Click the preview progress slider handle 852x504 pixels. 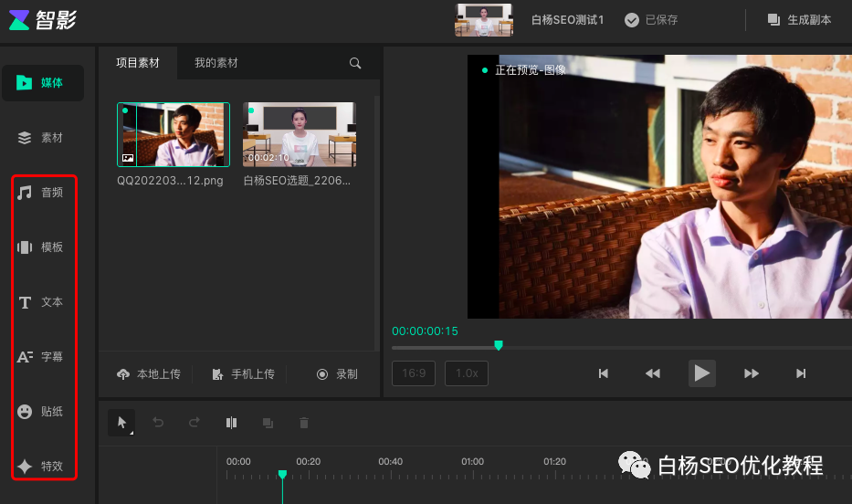(x=499, y=345)
